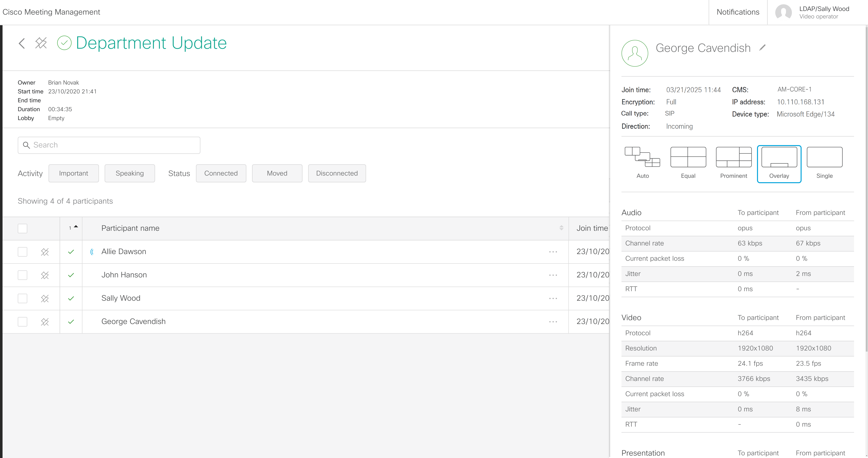Open more actions for Sally Wood
868x458 pixels.
click(553, 298)
